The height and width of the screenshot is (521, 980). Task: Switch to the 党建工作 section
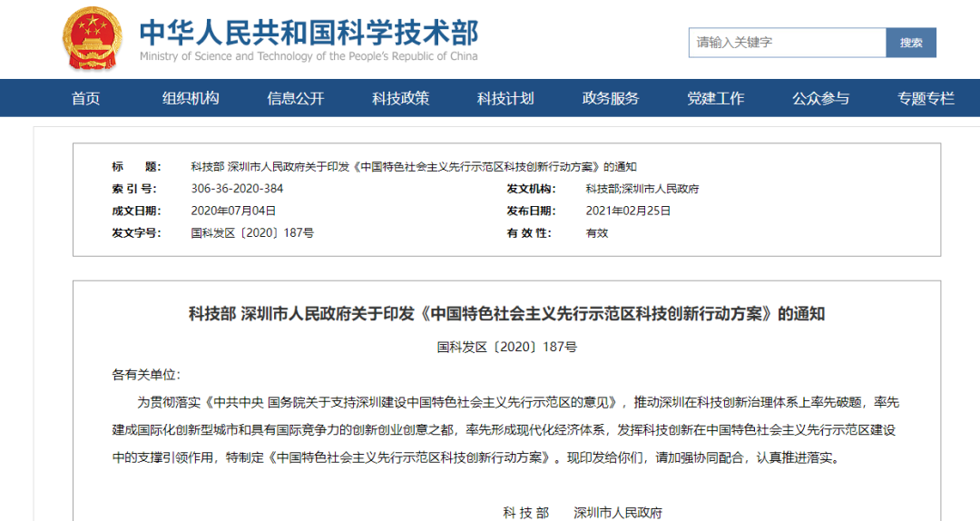click(716, 99)
